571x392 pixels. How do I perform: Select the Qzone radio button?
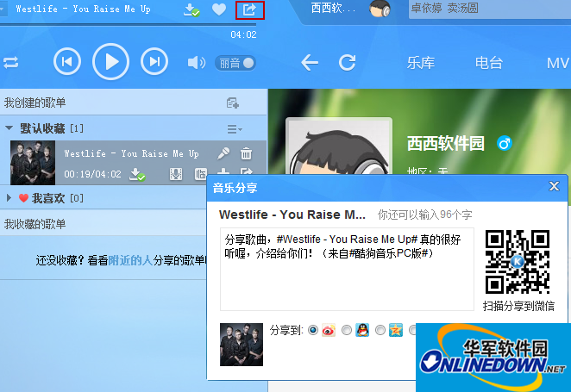coord(380,330)
